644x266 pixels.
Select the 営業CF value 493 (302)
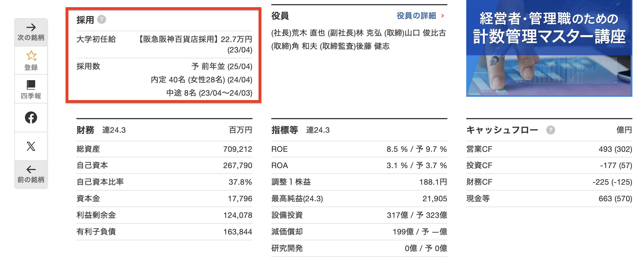point(615,149)
